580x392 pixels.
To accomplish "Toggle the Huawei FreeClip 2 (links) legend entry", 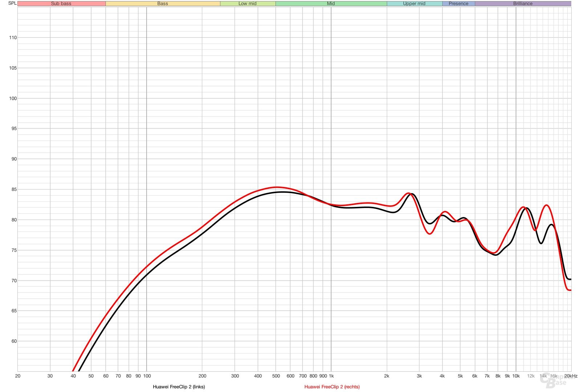I will pyautogui.click(x=179, y=387).
